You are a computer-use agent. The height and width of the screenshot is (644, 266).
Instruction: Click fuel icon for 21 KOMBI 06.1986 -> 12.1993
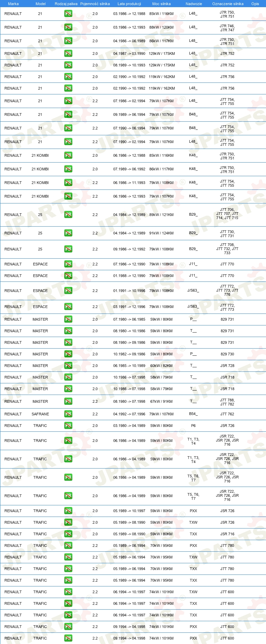(68, 196)
